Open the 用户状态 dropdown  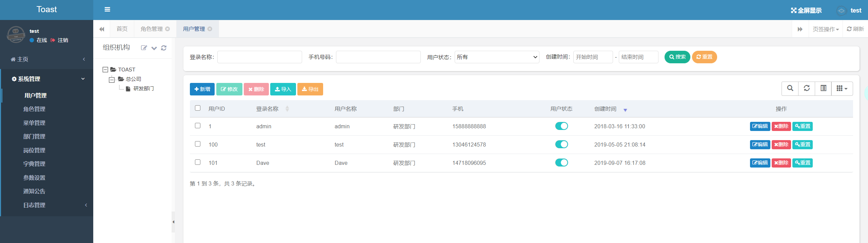tap(497, 57)
